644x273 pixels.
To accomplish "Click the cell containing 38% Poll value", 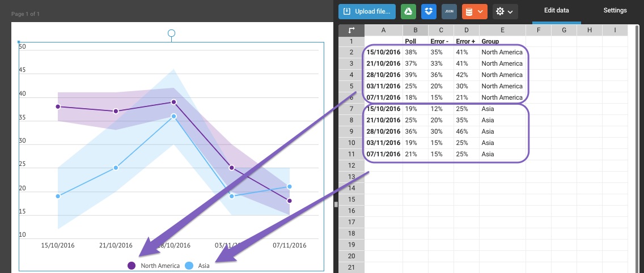I will (x=411, y=52).
